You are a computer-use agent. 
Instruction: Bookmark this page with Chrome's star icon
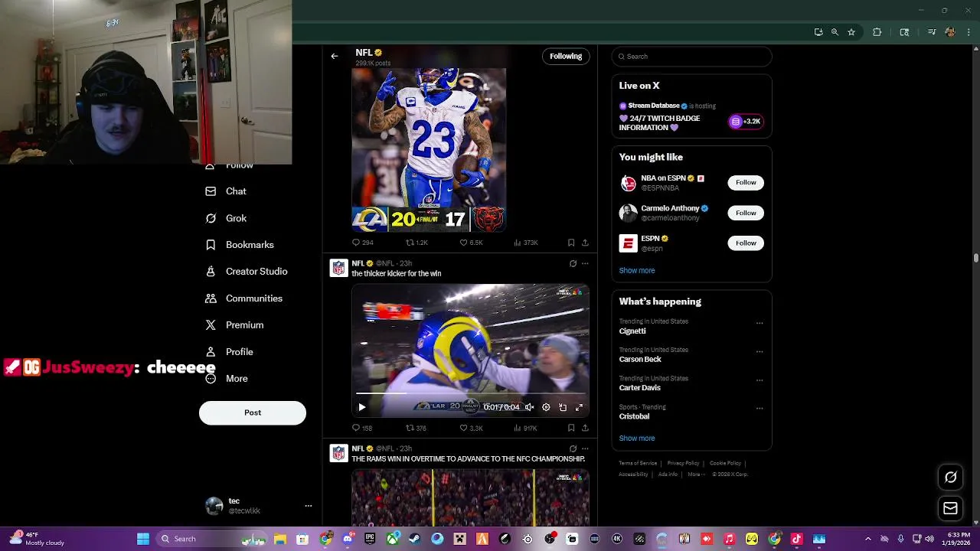click(x=851, y=32)
